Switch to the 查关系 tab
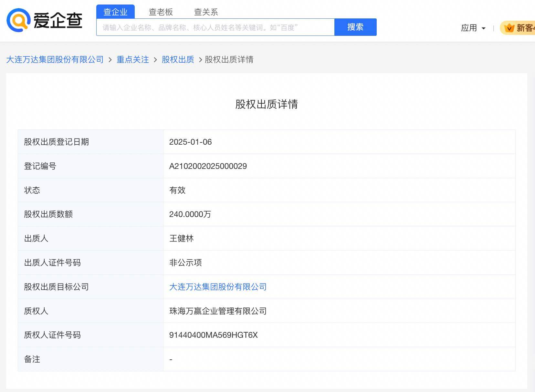Screen dimensions: 535x392 pos(206,12)
